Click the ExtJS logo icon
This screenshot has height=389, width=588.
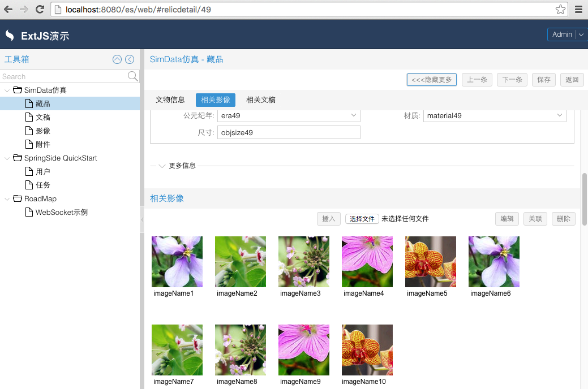[x=10, y=35]
